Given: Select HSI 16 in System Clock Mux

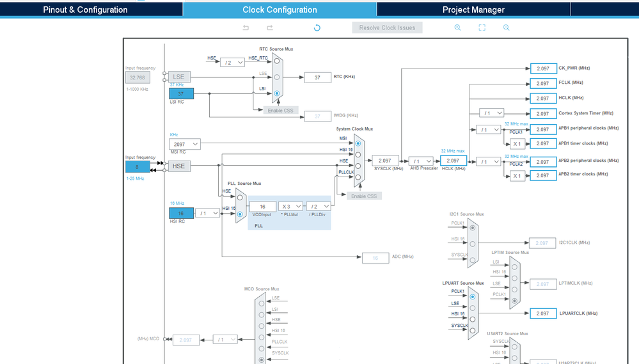Looking at the screenshot, I should [358, 155].
